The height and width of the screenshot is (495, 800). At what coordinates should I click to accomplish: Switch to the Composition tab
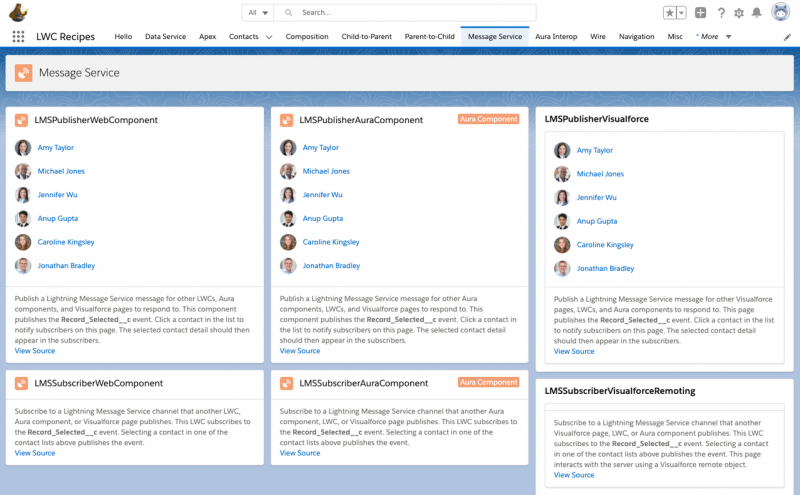pyautogui.click(x=307, y=37)
